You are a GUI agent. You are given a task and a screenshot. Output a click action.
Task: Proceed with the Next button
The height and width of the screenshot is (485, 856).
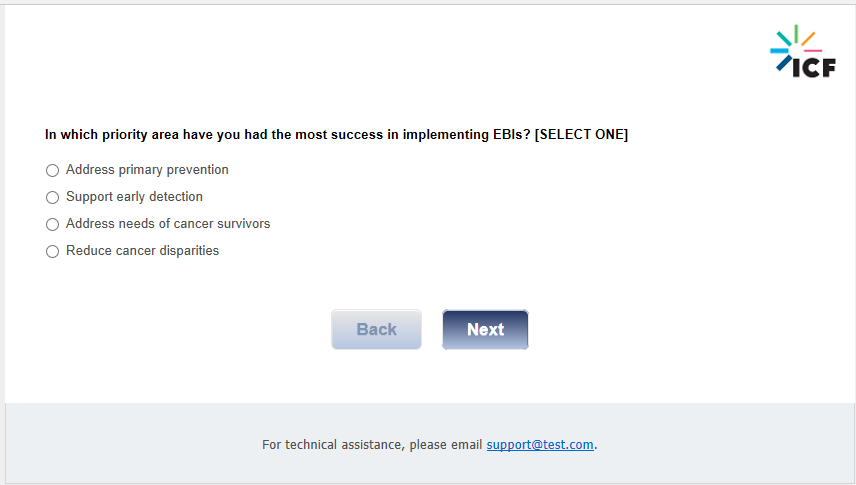coord(485,330)
